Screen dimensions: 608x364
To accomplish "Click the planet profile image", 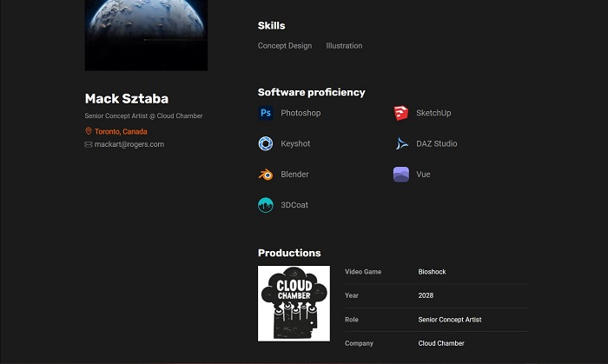I will [x=146, y=35].
